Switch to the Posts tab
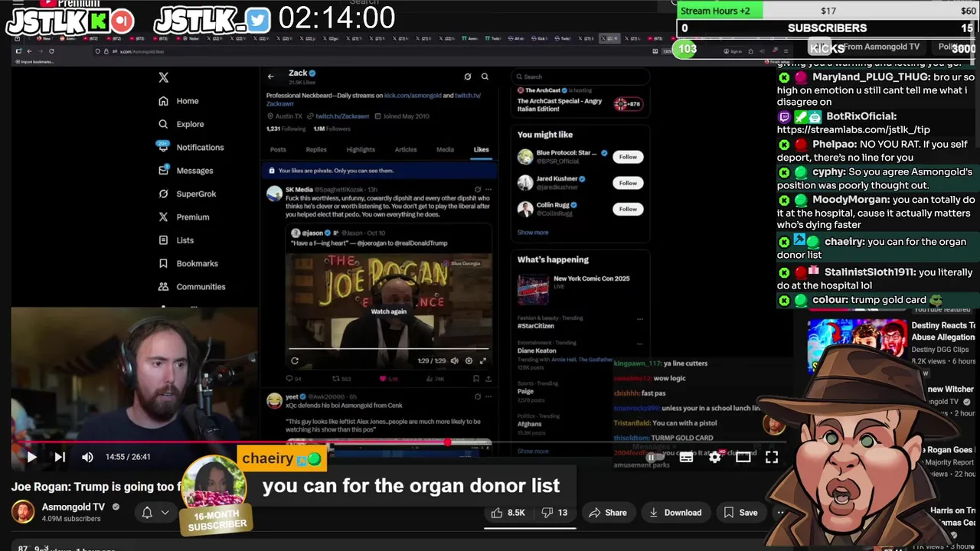This screenshot has width=980, height=551. (x=278, y=150)
